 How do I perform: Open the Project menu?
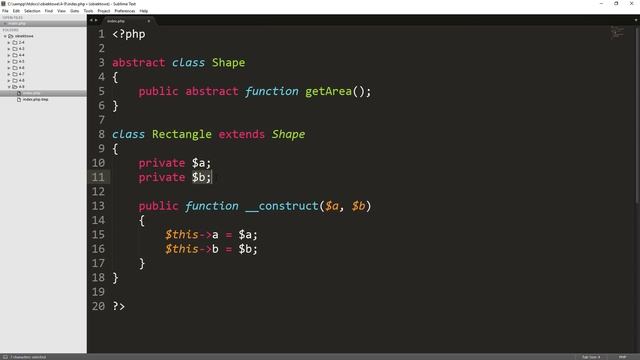coord(104,11)
